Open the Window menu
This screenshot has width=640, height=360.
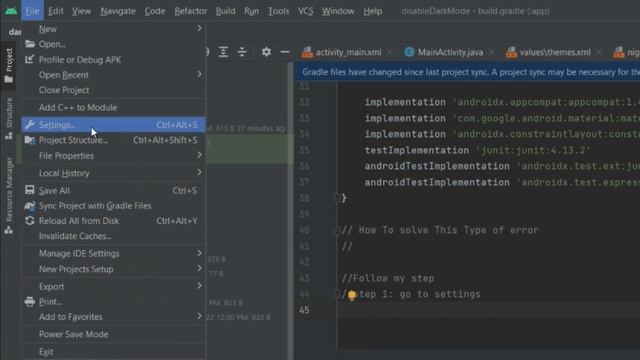click(x=338, y=11)
